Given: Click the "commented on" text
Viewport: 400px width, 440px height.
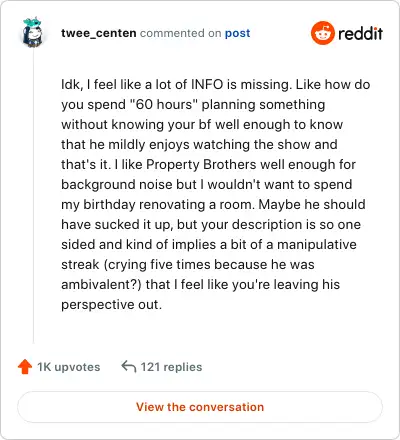Looking at the screenshot, I should [180, 33].
